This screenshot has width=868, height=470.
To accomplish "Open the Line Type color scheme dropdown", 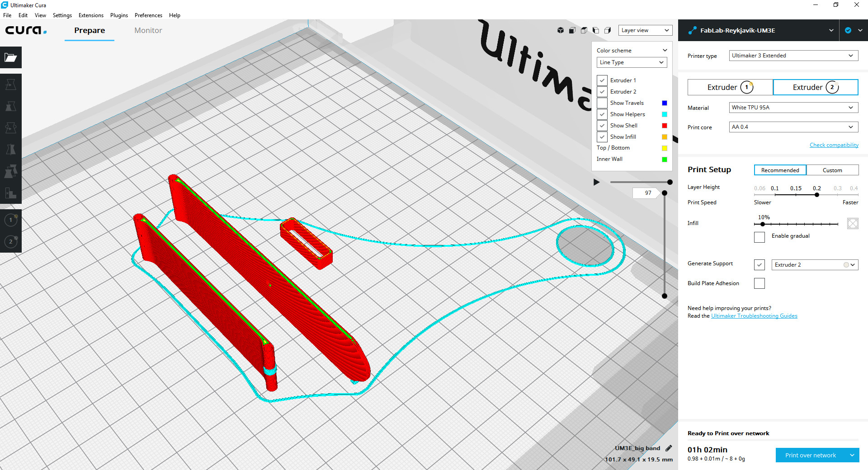I will [632, 62].
